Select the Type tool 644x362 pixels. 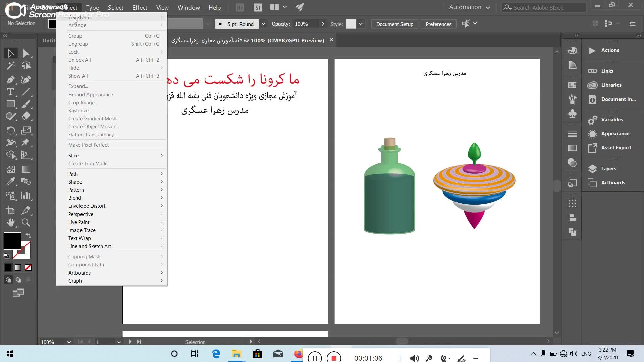[10, 92]
